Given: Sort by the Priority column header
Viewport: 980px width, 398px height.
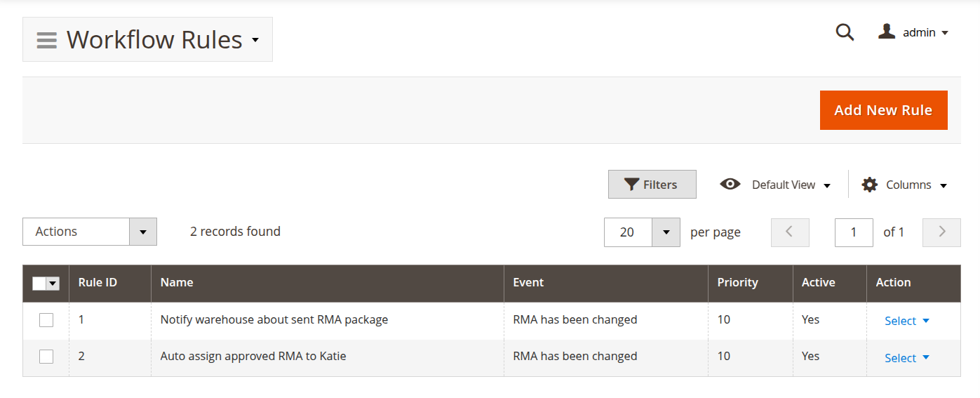Looking at the screenshot, I should coord(737,283).
